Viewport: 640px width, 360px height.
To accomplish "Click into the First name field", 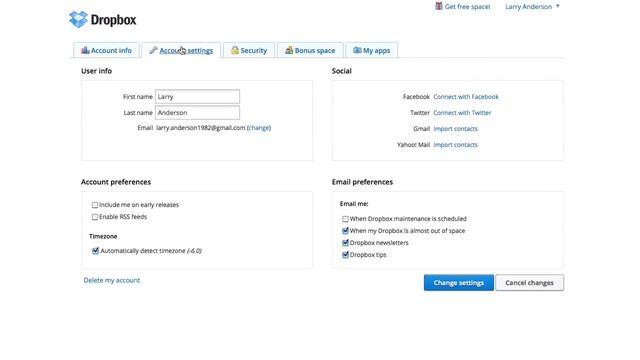I will [198, 97].
